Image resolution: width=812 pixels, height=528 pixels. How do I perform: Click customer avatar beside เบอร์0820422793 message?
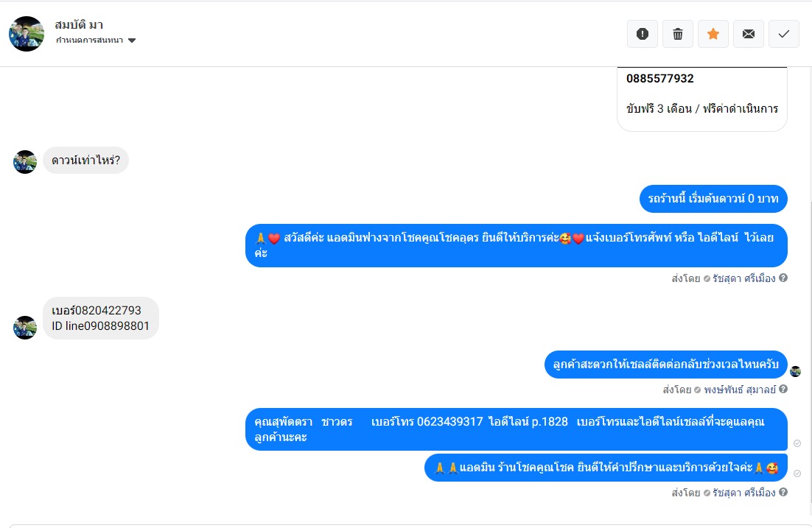(25, 328)
